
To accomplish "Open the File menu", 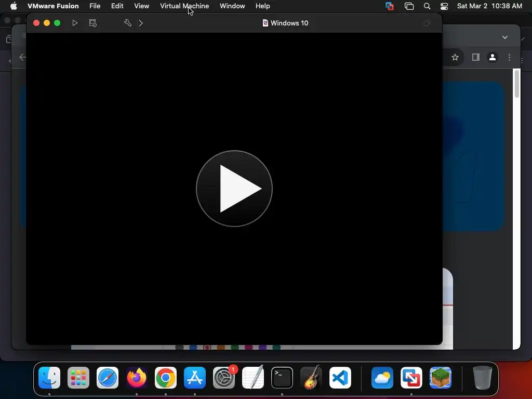I will 95,6.
